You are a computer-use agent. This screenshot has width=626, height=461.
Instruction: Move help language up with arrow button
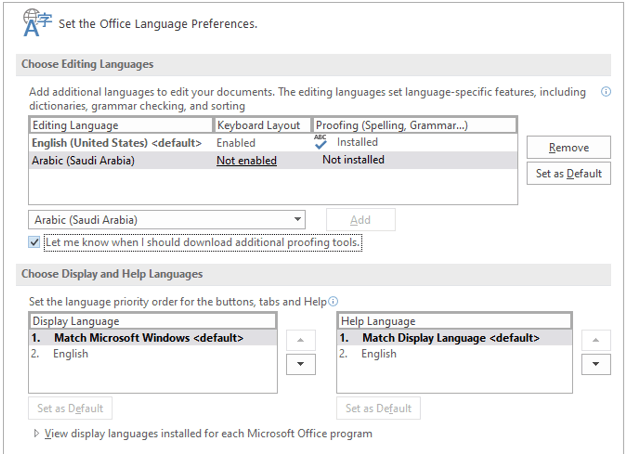(x=596, y=340)
